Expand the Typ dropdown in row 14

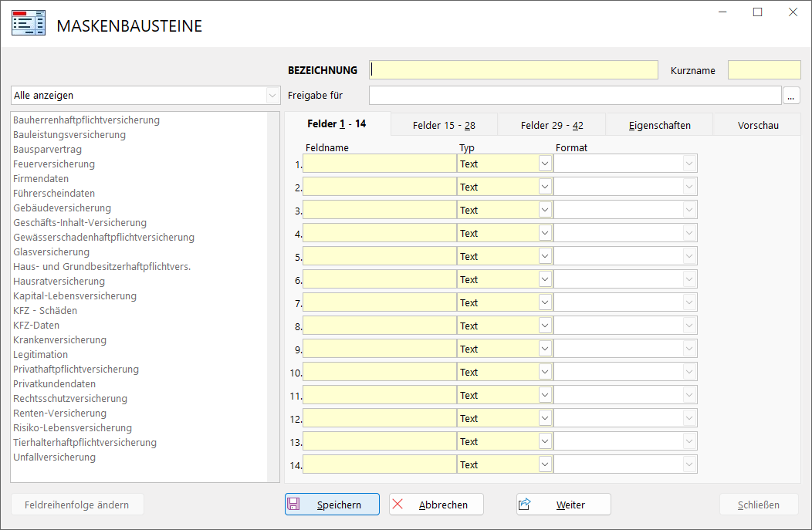[545, 464]
